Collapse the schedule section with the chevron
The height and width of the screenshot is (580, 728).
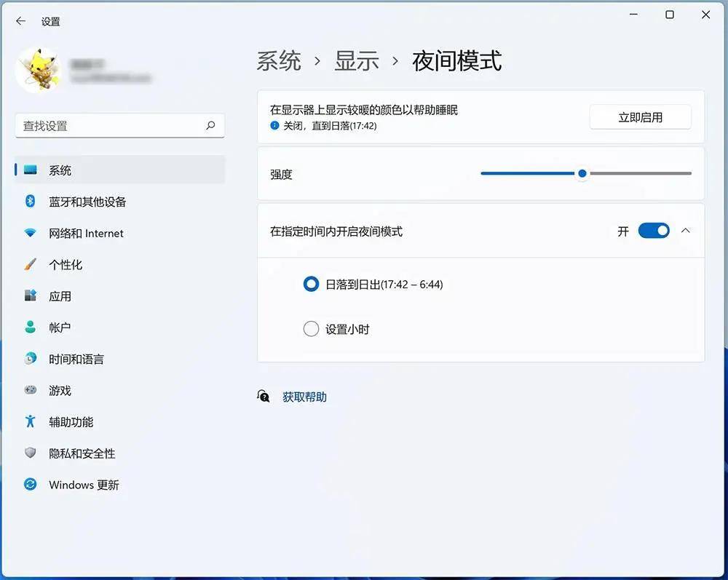click(685, 230)
